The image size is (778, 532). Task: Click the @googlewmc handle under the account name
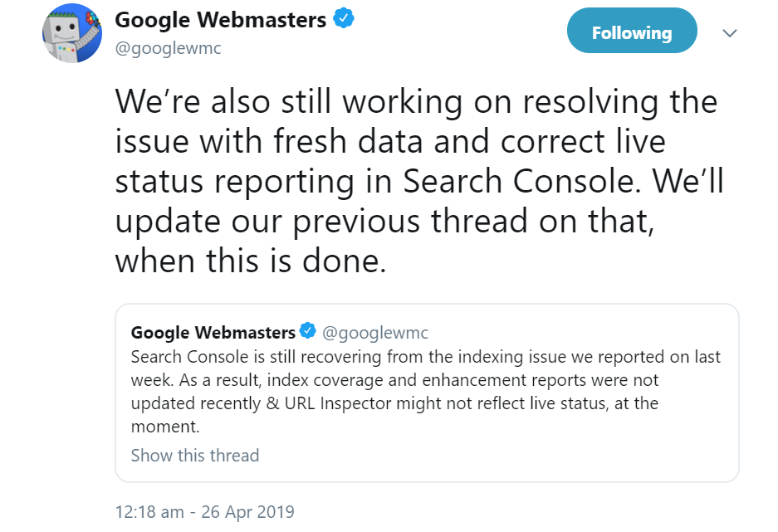[167, 48]
